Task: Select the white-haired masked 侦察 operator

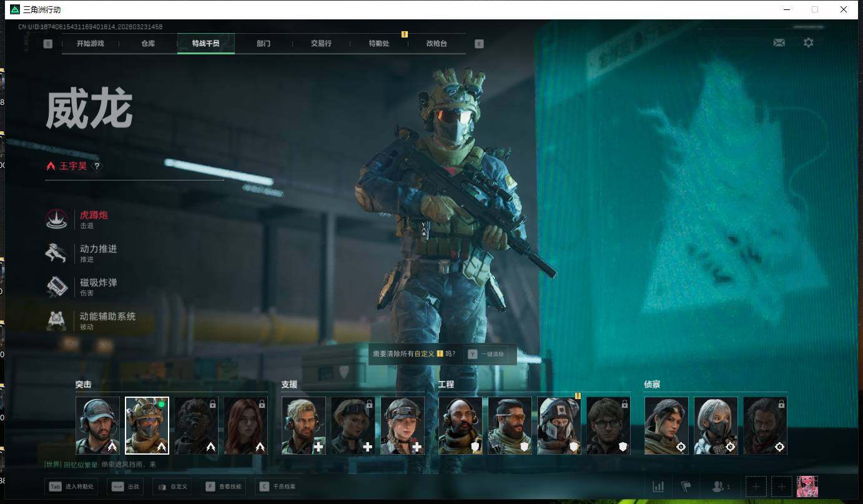Action: point(716,425)
